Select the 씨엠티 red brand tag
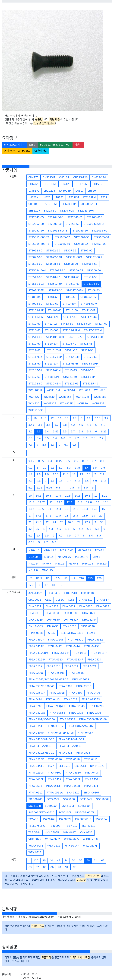Viewport: 114px width, 980px height. click(x=78, y=145)
